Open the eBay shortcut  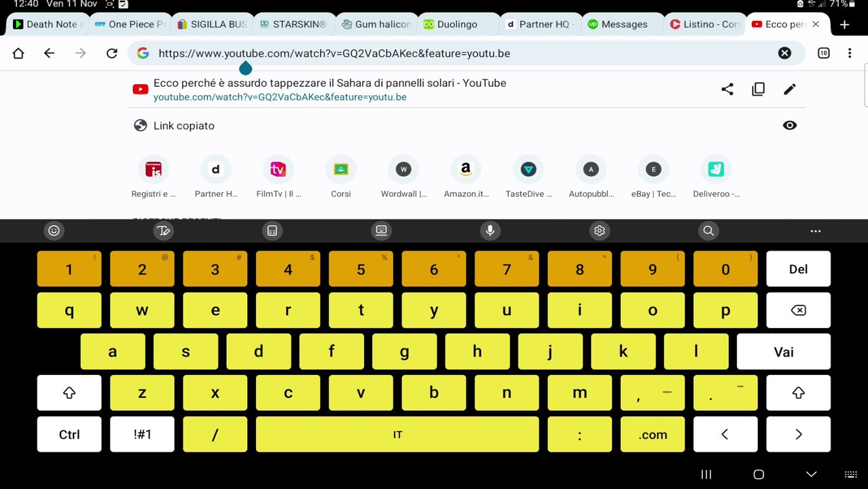pyautogui.click(x=653, y=178)
